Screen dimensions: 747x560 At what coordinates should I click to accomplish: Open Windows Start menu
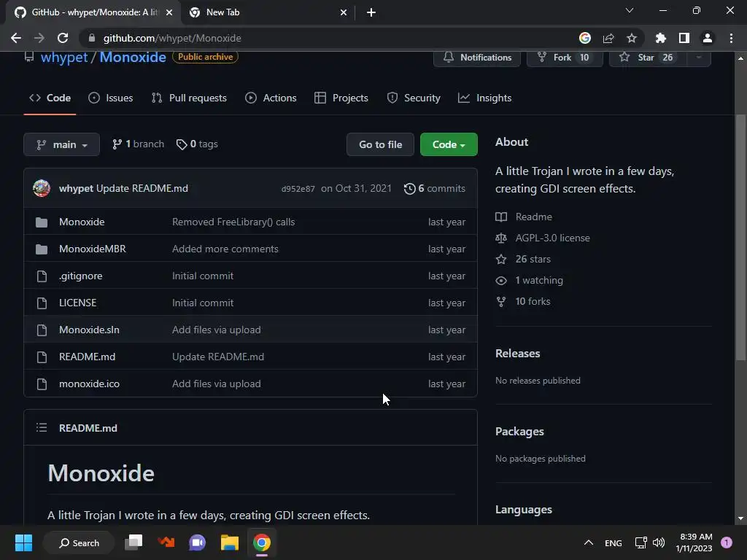coord(23,542)
